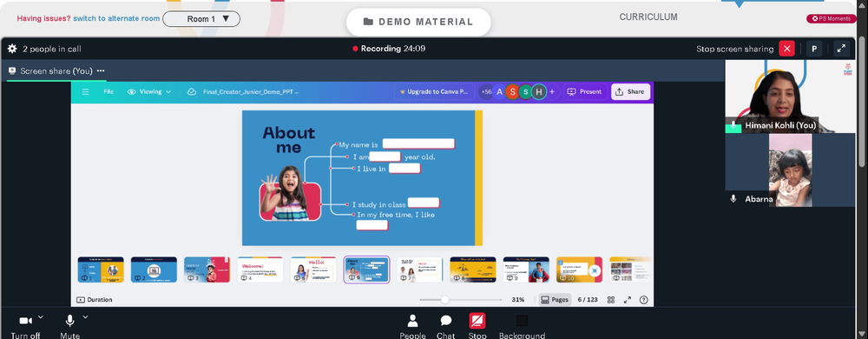Select slide thumbnail 3

pos(207,269)
